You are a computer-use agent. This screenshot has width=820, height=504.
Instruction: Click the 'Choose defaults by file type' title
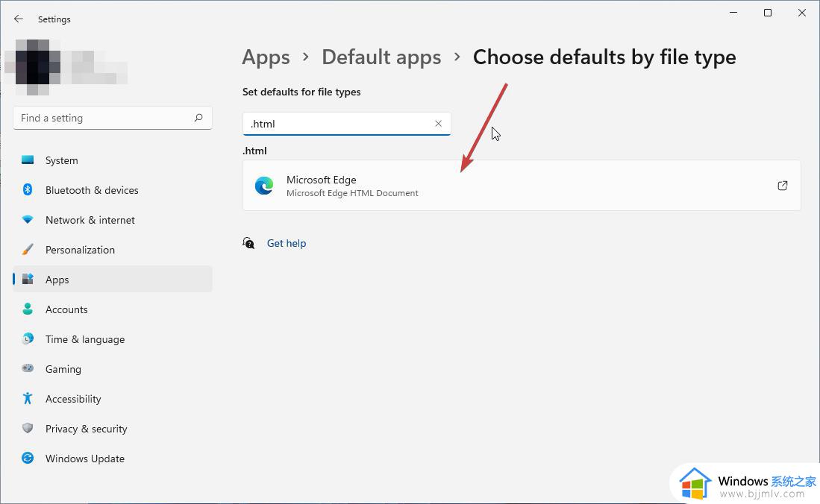[x=604, y=57]
